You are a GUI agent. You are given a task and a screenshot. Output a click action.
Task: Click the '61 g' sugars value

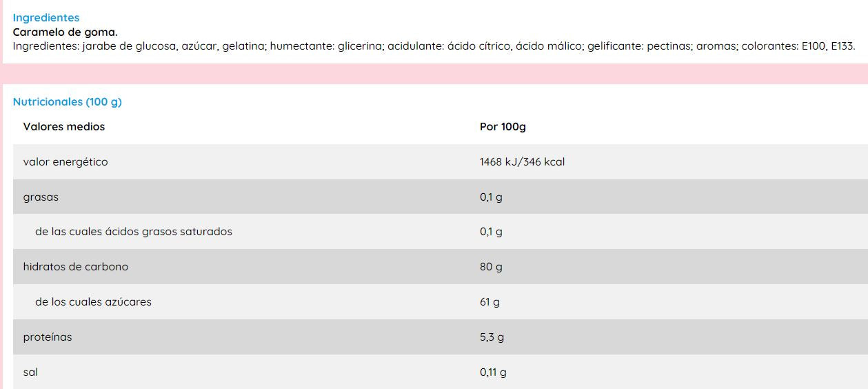[x=489, y=302]
